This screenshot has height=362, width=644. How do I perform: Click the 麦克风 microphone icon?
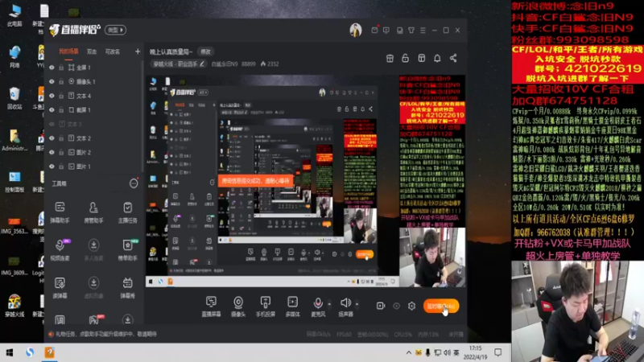click(x=318, y=303)
